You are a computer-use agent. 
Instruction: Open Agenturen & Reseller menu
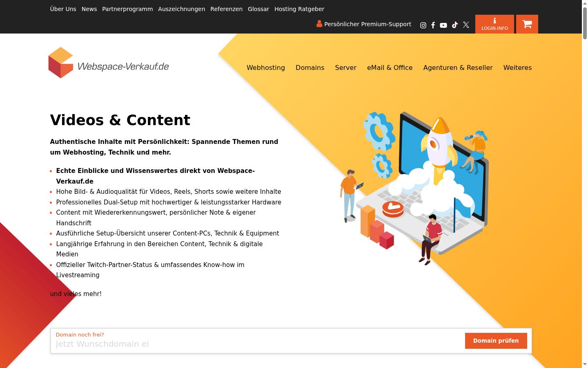tap(458, 68)
